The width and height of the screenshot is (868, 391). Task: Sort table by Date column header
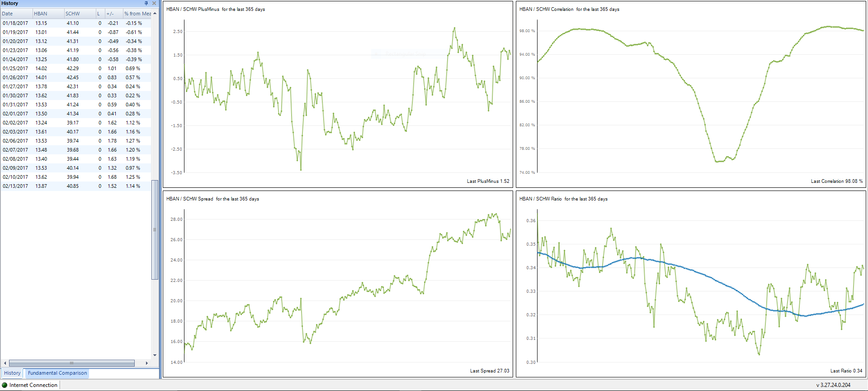(16, 14)
